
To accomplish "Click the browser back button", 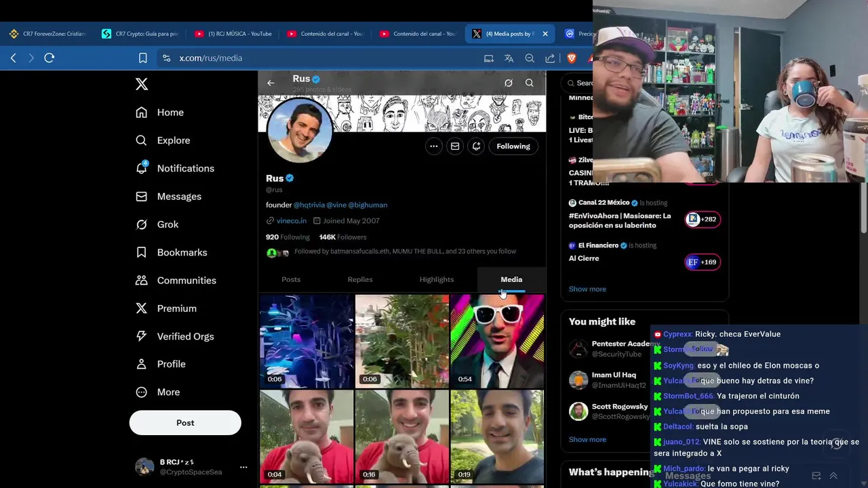I will (13, 58).
